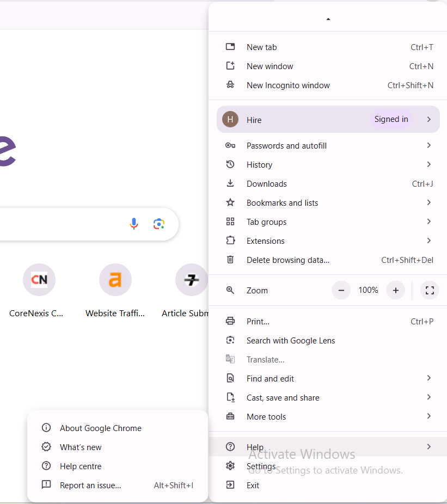447x504 pixels.
Task: Click the Incognito window icon
Action: (230, 85)
